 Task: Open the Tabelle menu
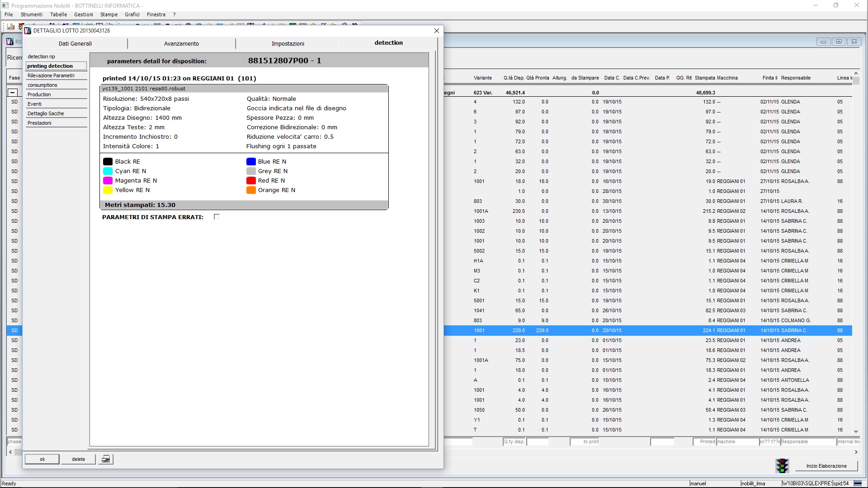point(58,14)
